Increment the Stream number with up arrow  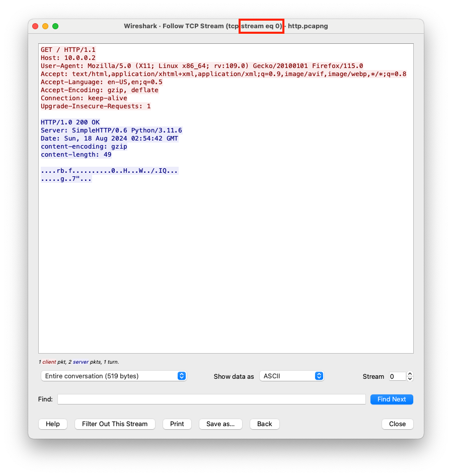coord(410,374)
